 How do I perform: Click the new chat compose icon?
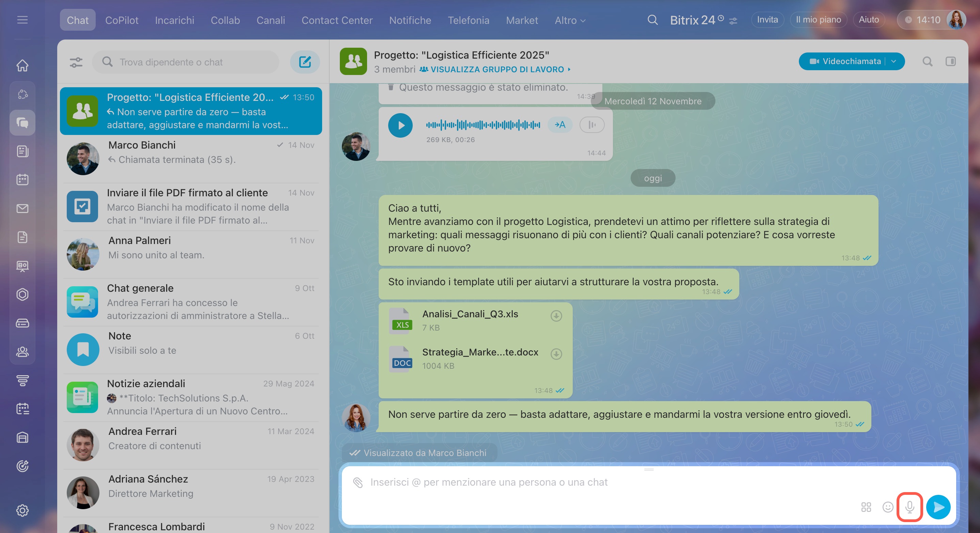[305, 62]
